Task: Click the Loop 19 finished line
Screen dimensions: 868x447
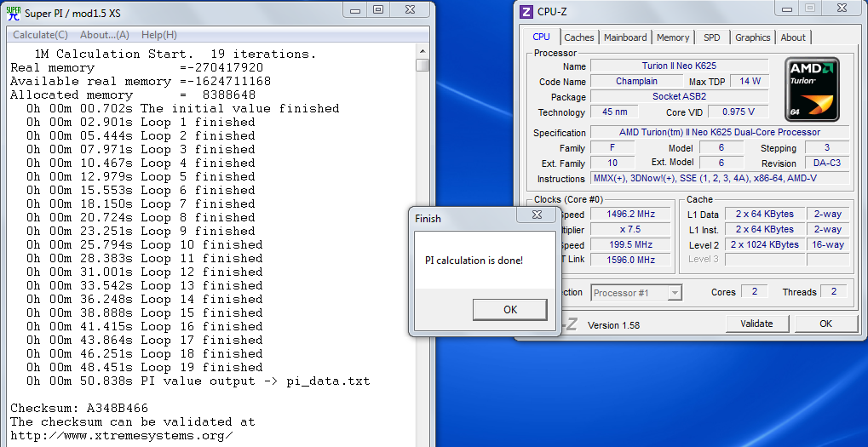Action: tap(144, 367)
